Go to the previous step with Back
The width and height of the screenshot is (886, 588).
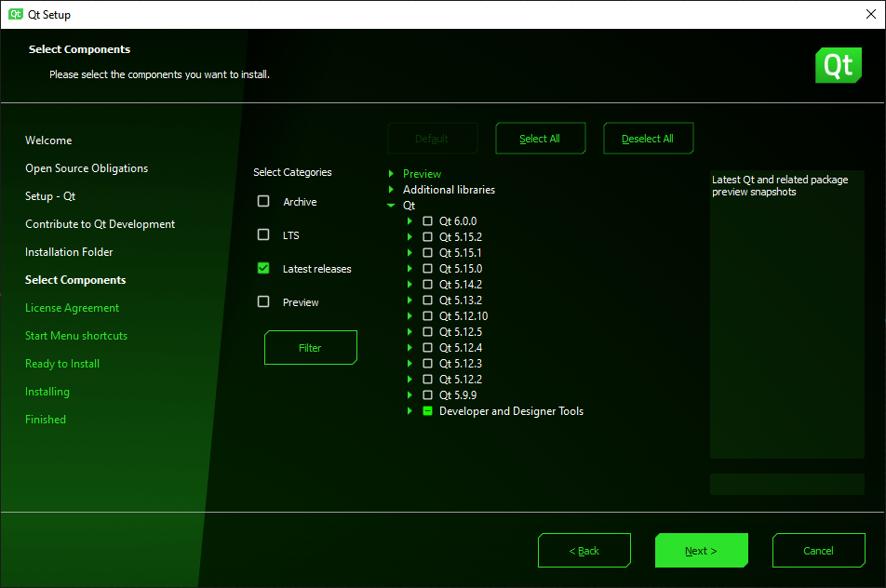584,550
